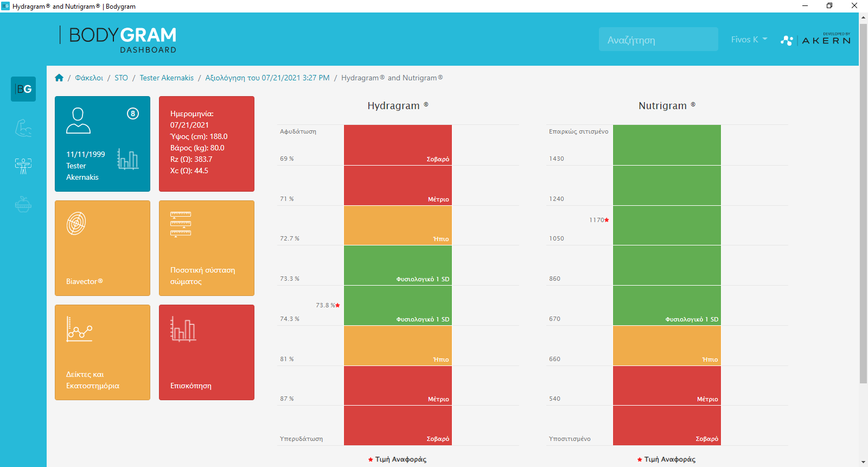The image size is (868, 467).
Task: Click the Υποσιτισμένο label
Action: (x=570, y=439)
